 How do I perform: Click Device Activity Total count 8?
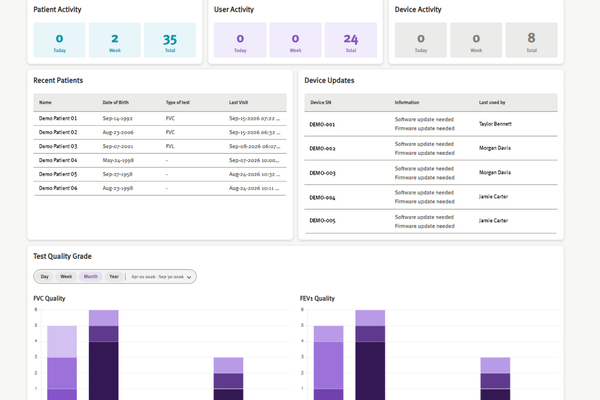532,38
